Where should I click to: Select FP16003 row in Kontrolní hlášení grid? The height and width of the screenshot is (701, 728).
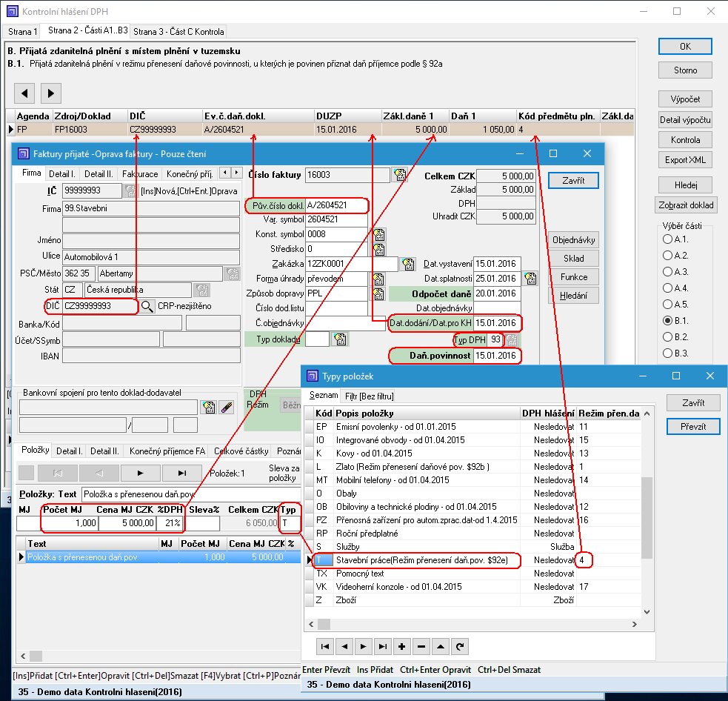[321, 130]
